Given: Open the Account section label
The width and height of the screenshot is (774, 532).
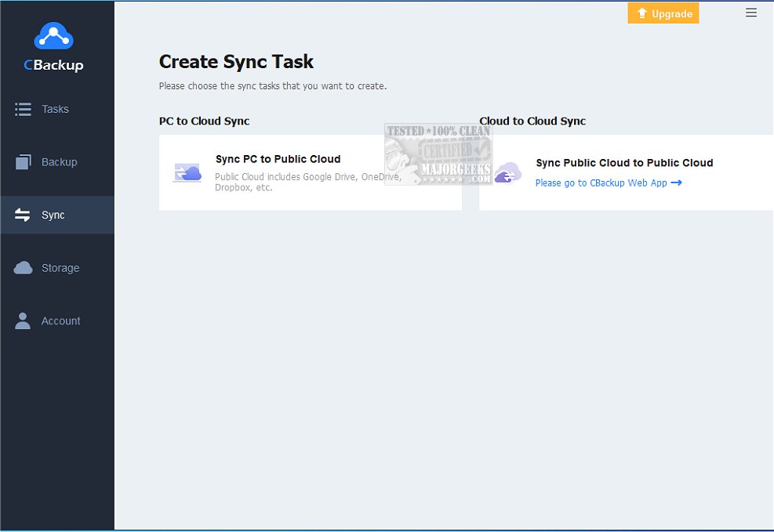Looking at the screenshot, I should (x=60, y=321).
